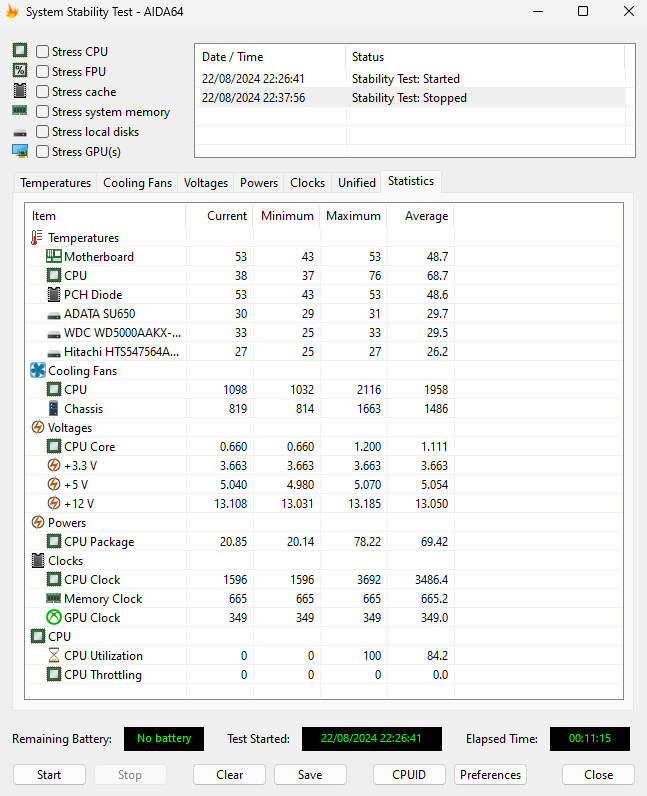647x796 pixels.
Task: Click the AIDA64 flame icon in title bar
Action: point(12,11)
